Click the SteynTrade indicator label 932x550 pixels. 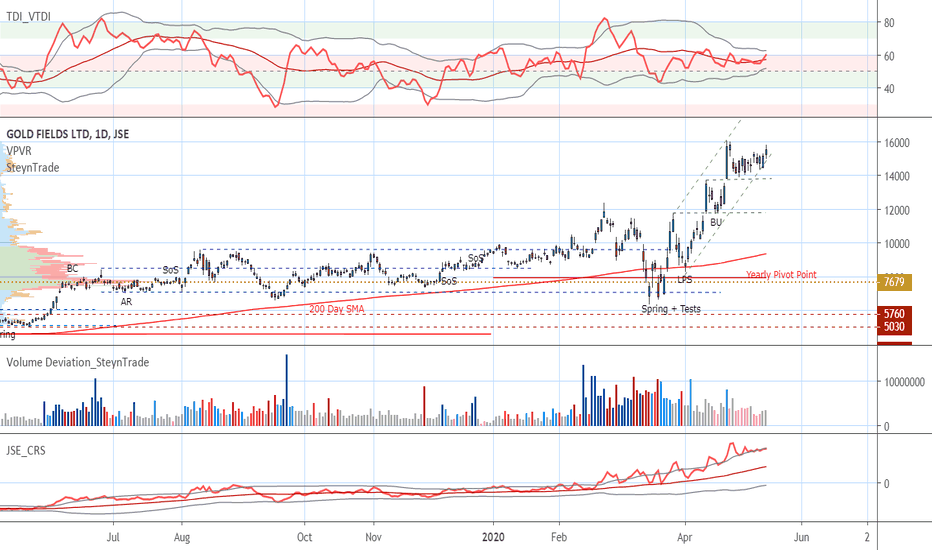pyautogui.click(x=33, y=168)
